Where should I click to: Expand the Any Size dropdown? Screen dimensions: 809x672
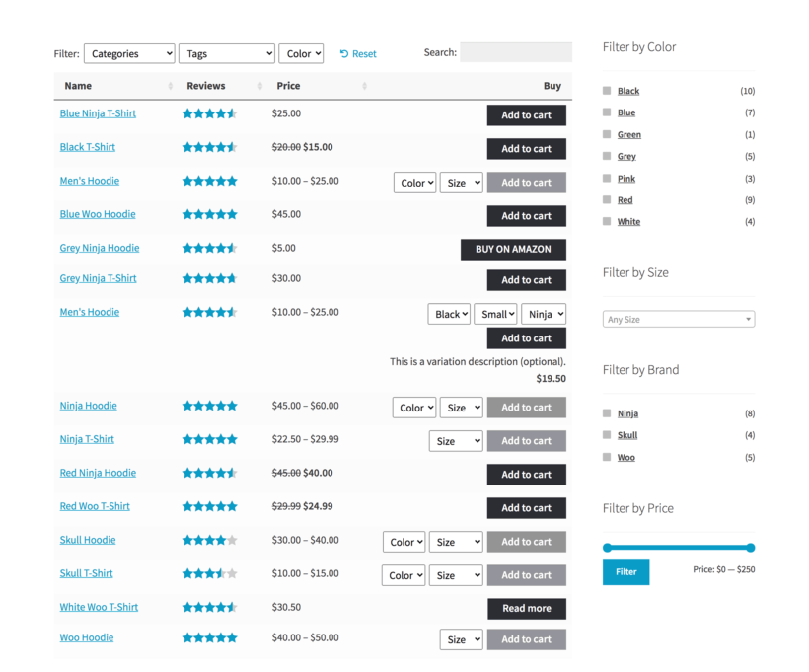(x=678, y=319)
